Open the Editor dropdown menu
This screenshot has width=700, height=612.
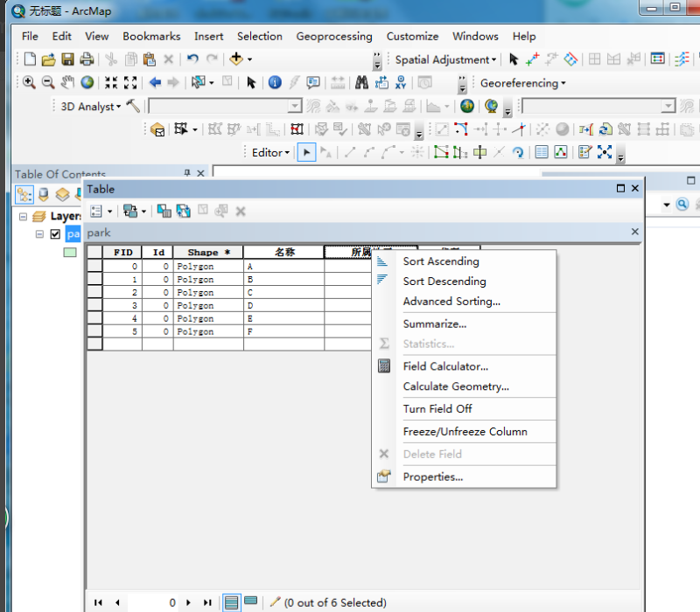pos(270,152)
